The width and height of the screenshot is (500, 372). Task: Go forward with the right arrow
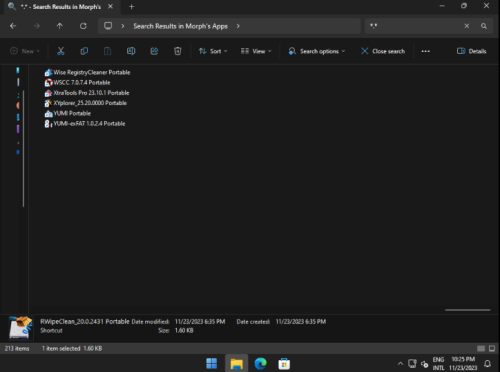(36, 26)
